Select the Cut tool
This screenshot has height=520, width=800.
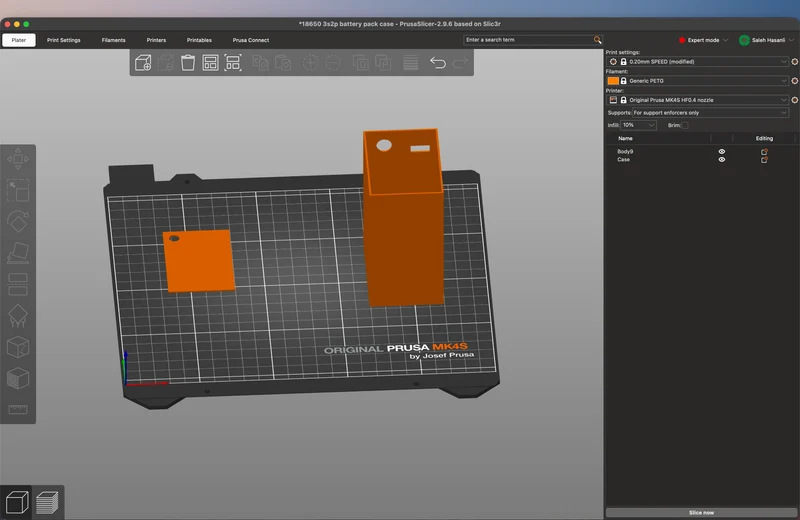(x=18, y=284)
